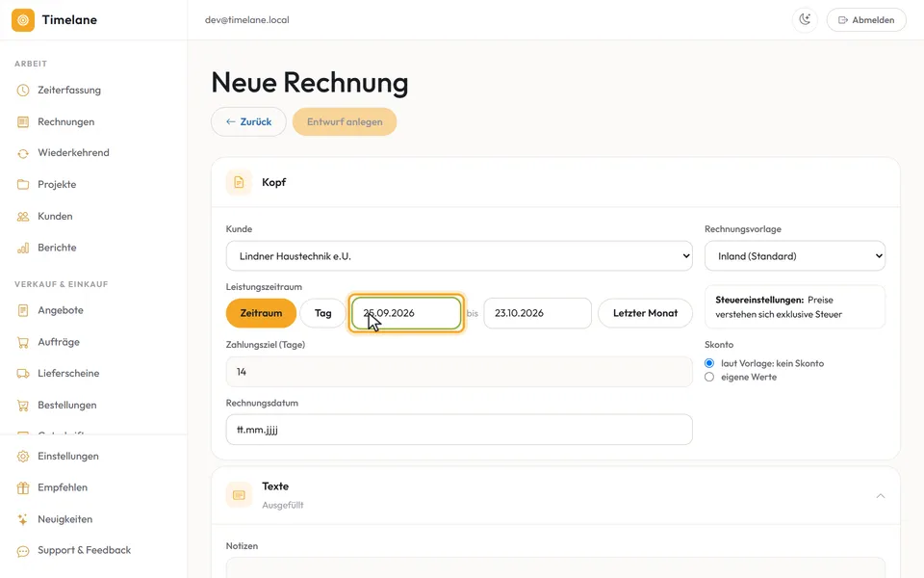Click the Aufträge cart icon
The height and width of the screenshot is (578, 924).
tap(23, 342)
